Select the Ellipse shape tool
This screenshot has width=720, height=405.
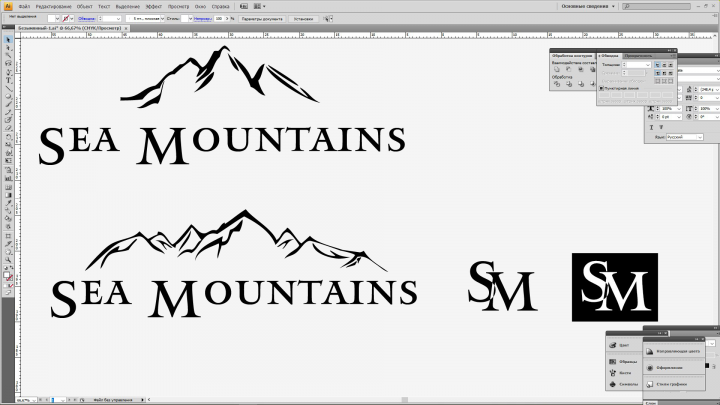[8, 96]
